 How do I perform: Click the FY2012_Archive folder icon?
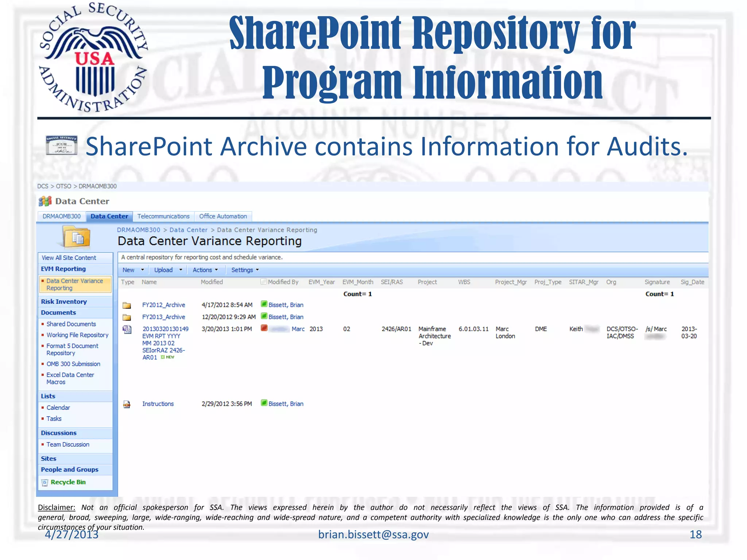point(127,305)
